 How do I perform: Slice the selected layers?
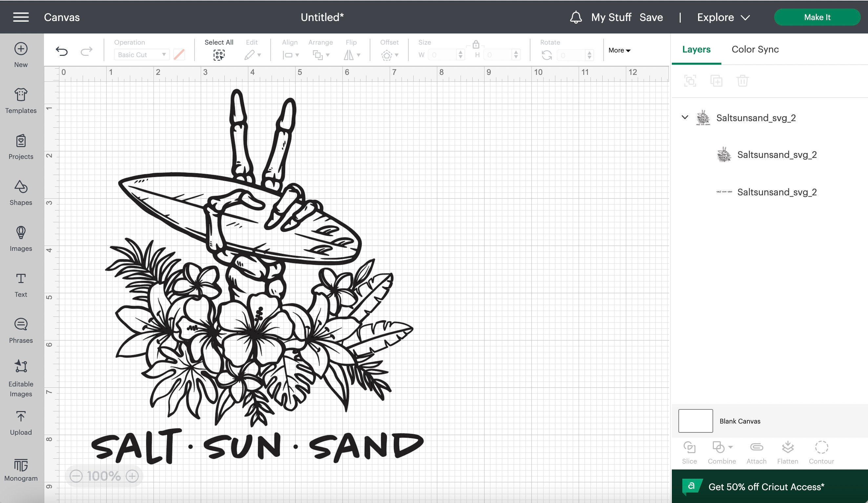[689, 452]
